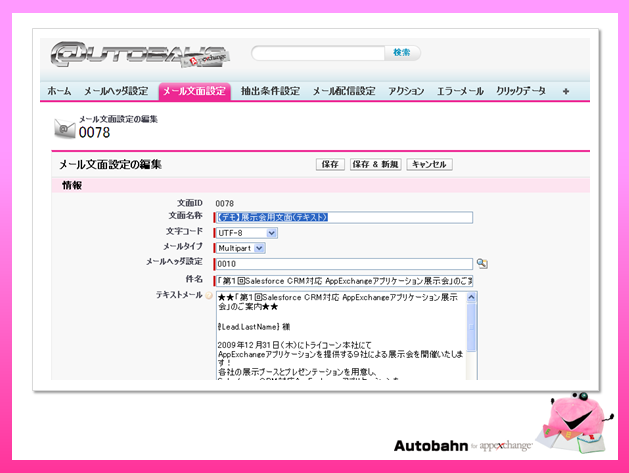Open the クリックデータ tab
Screen dimensions: 629x473
coord(521,91)
